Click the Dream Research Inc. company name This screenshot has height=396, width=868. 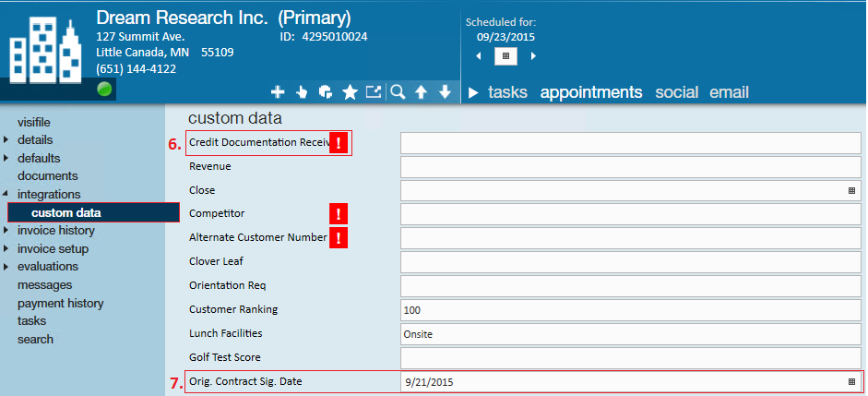pos(183,18)
